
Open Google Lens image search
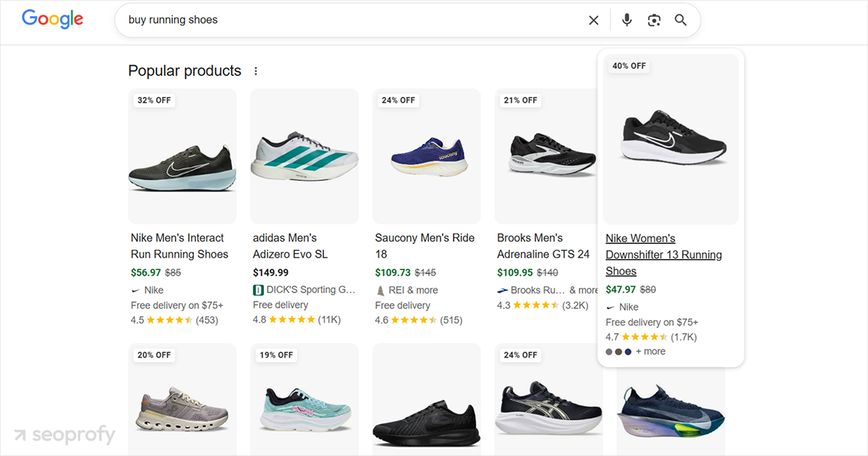pos(654,20)
